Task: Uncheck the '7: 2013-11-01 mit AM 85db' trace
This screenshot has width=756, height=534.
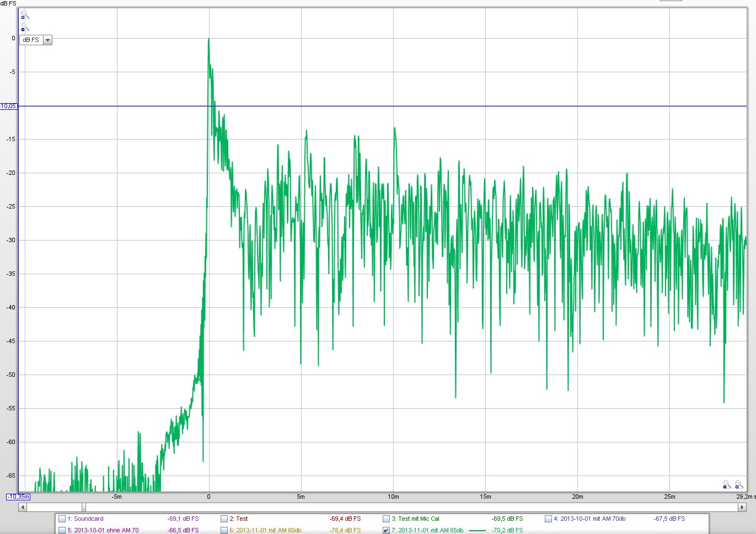Action: click(386, 531)
